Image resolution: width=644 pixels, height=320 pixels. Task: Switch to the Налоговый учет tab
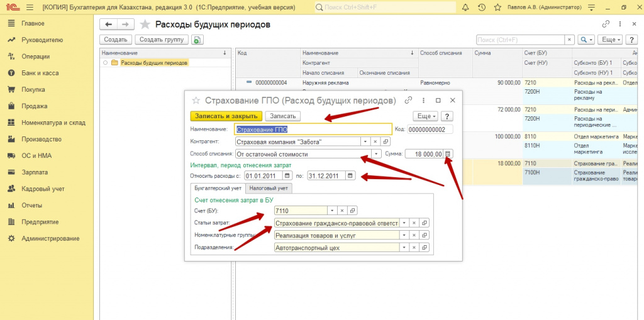pyautogui.click(x=268, y=187)
